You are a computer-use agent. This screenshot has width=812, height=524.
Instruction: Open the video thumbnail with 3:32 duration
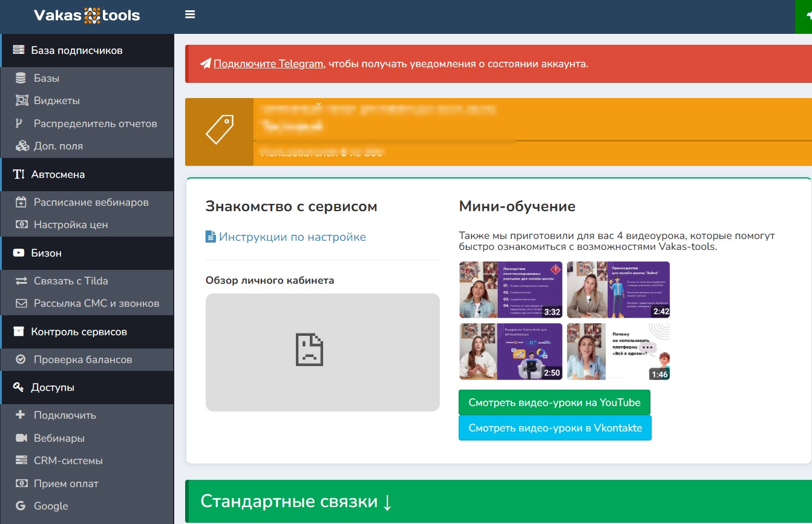(511, 290)
